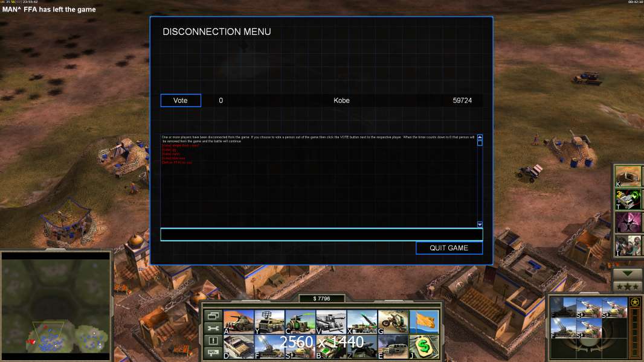The image size is (644, 362).
Task: Click the command bar icon with hotkey S
Action: coord(300,347)
